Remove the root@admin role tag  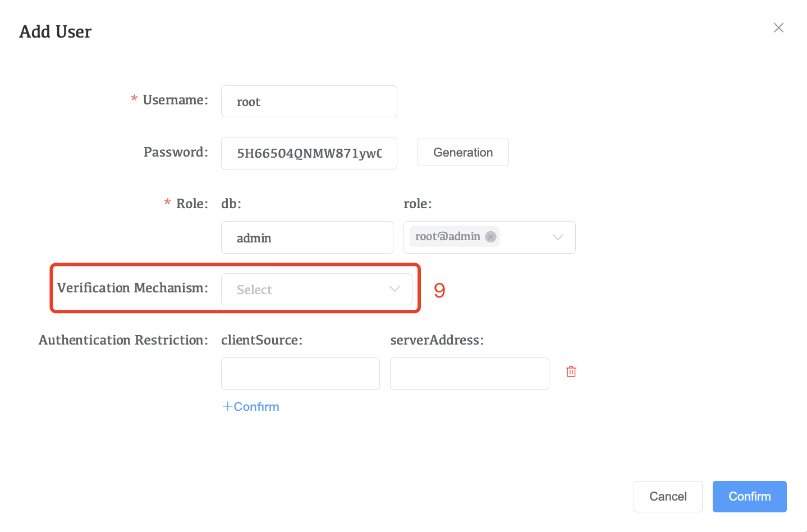490,237
